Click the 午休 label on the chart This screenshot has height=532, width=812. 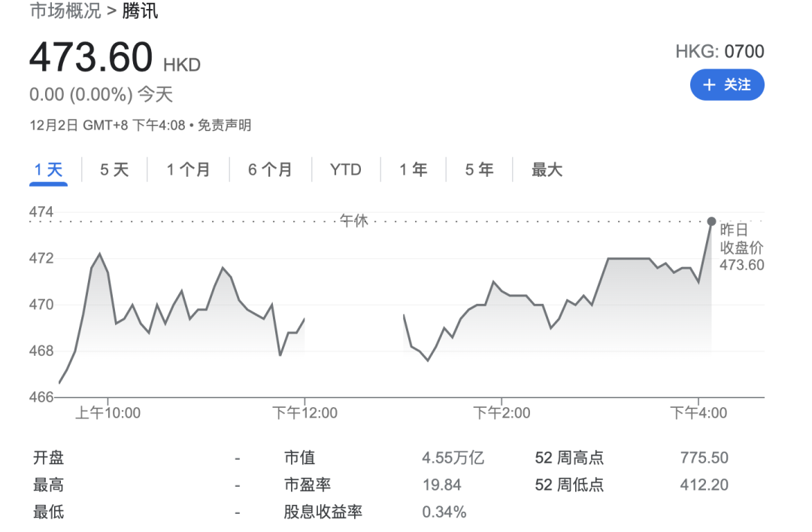coord(353,221)
